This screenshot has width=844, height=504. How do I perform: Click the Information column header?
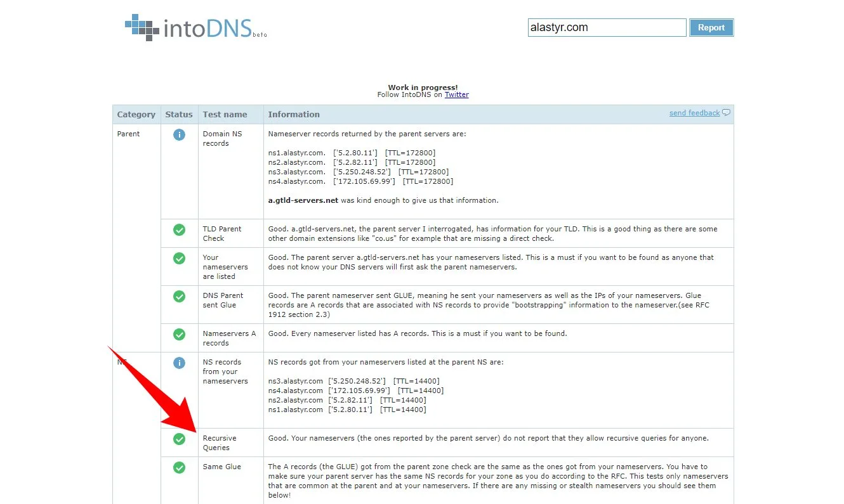coord(294,115)
